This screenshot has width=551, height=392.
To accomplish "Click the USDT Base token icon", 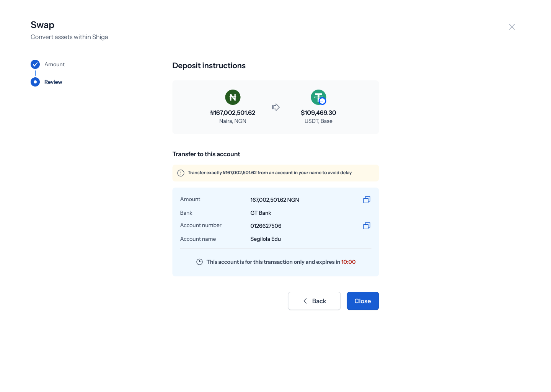I will tap(318, 97).
